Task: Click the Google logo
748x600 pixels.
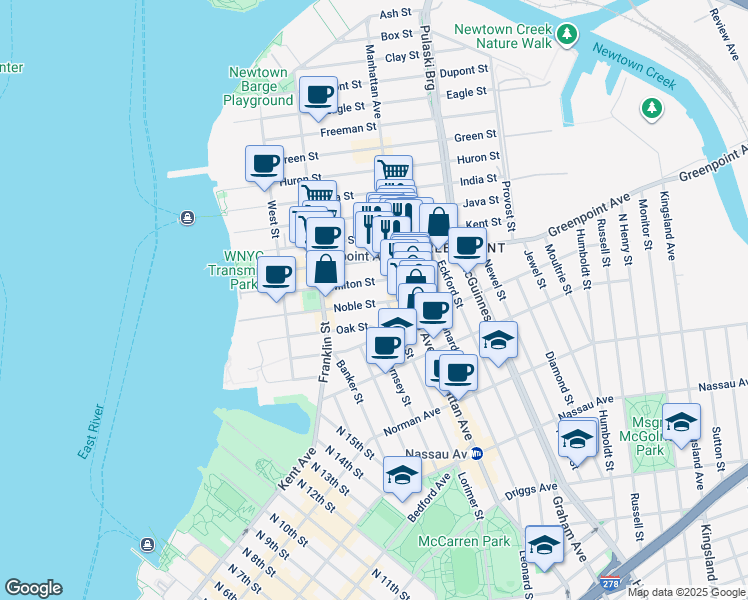Action: [33, 588]
